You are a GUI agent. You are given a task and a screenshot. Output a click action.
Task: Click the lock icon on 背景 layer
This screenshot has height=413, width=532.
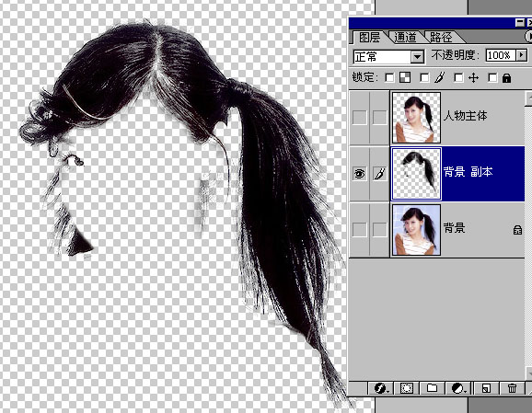click(x=517, y=230)
